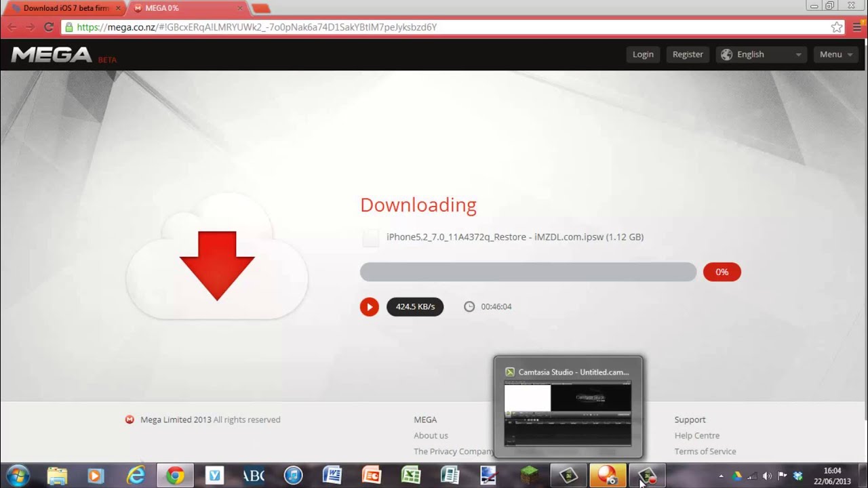This screenshot has height=488, width=868.
Task: Click the red play button for download
Action: (x=369, y=306)
